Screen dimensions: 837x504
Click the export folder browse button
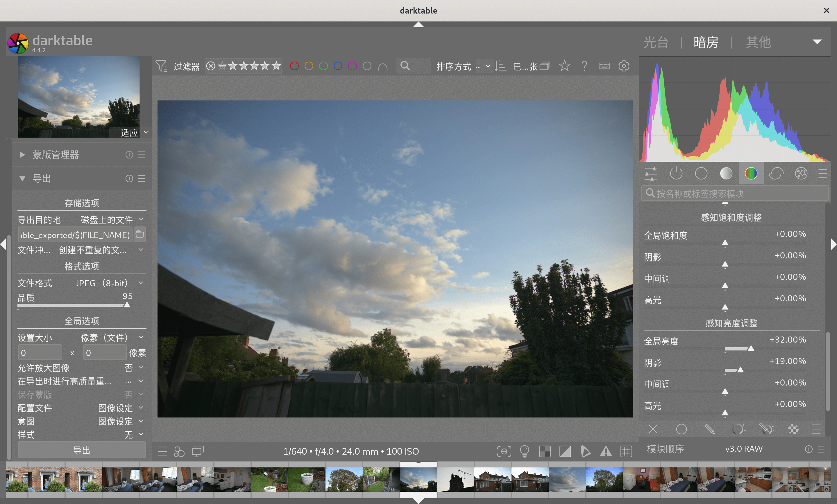139,235
